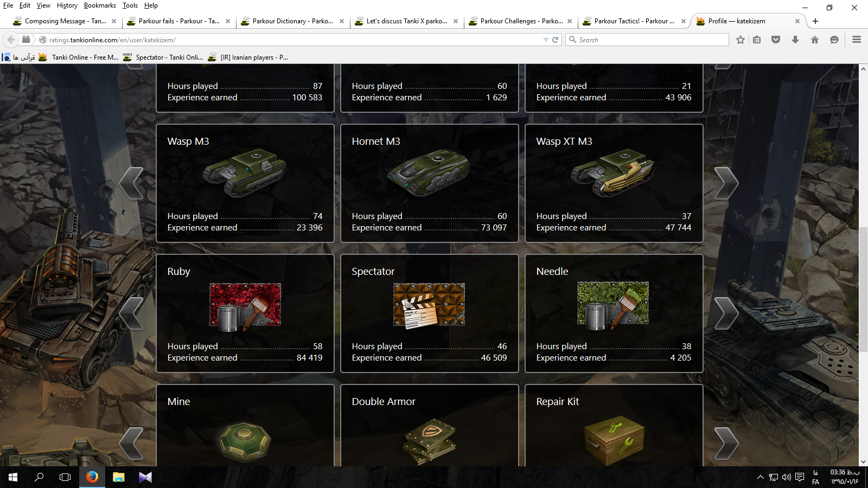
Task: Open the downloads arrow icon
Action: click(795, 40)
